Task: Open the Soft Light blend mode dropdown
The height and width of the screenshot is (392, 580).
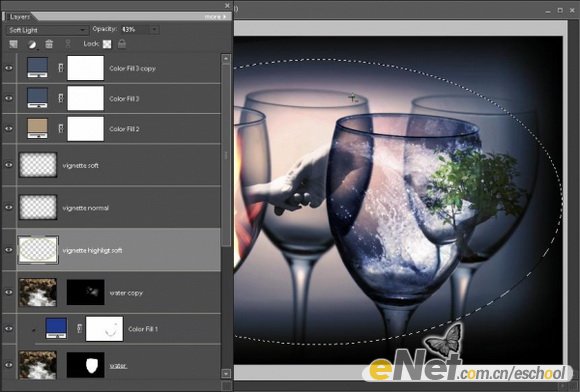Action: (x=47, y=30)
